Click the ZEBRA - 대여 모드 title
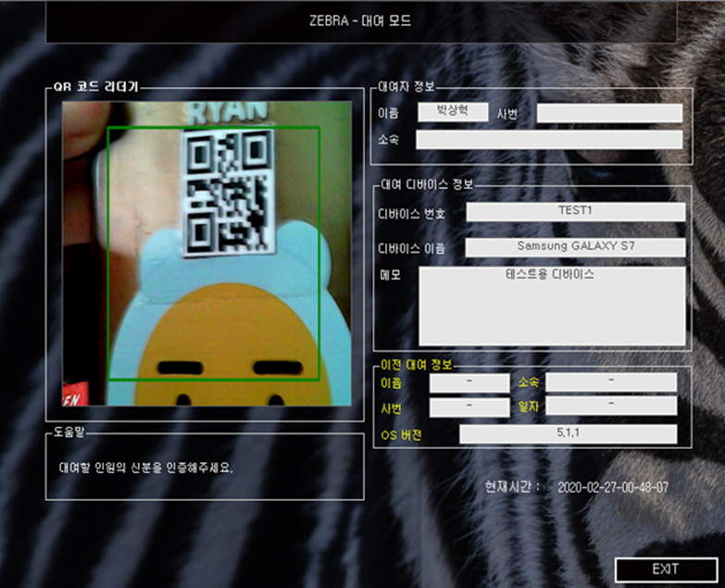Image resolution: width=725 pixels, height=588 pixels. (360, 20)
